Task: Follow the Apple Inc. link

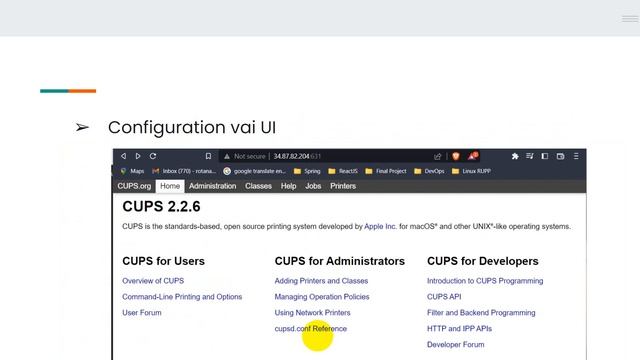Action: pyautogui.click(x=380, y=227)
